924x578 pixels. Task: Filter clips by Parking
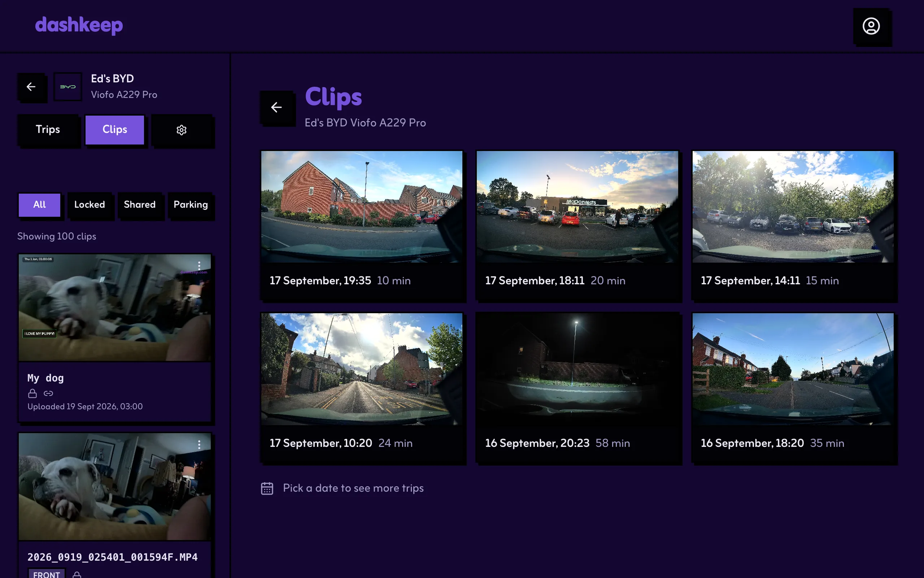191,205
